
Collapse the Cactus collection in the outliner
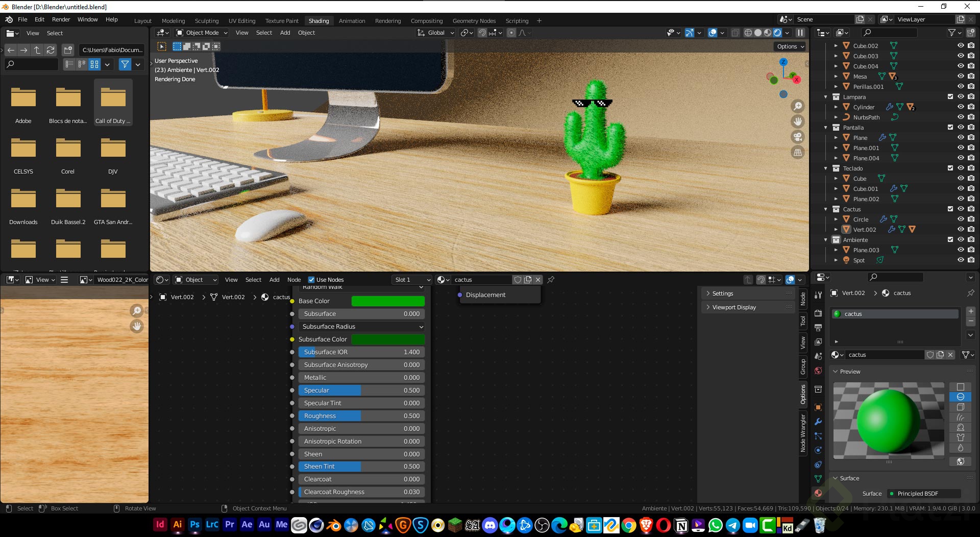(825, 209)
